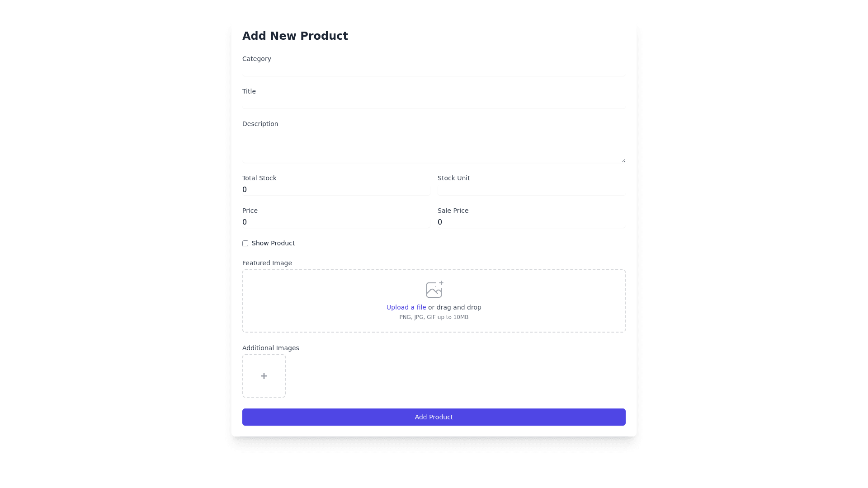The width and height of the screenshot is (868, 488).
Task: Enable the Show Product checkbox
Action: (245, 244)
